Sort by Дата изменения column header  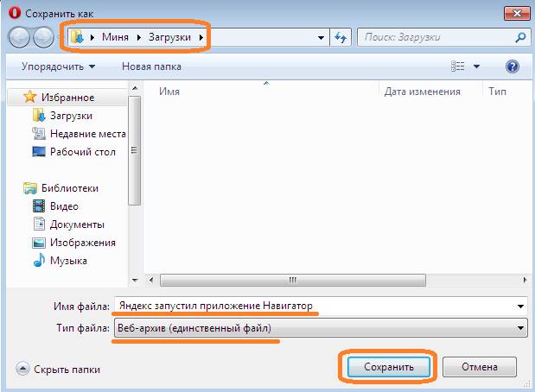click(422, 92)
